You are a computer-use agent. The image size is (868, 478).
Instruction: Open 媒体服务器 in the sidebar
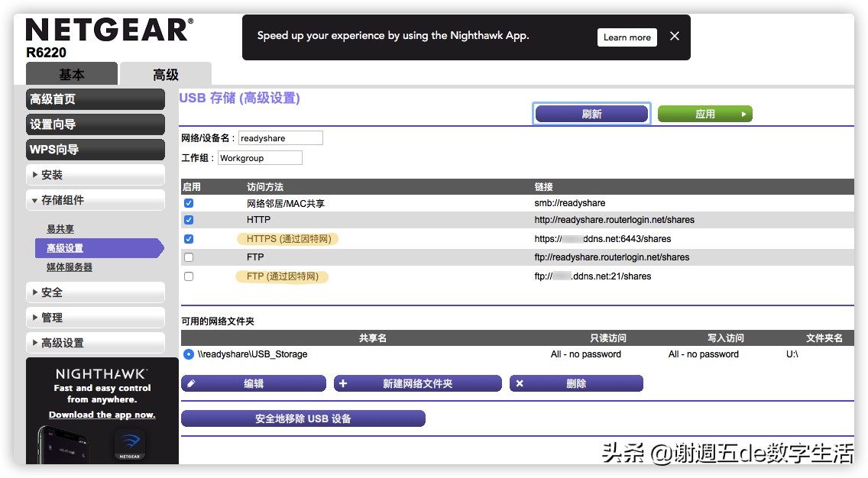69,267
